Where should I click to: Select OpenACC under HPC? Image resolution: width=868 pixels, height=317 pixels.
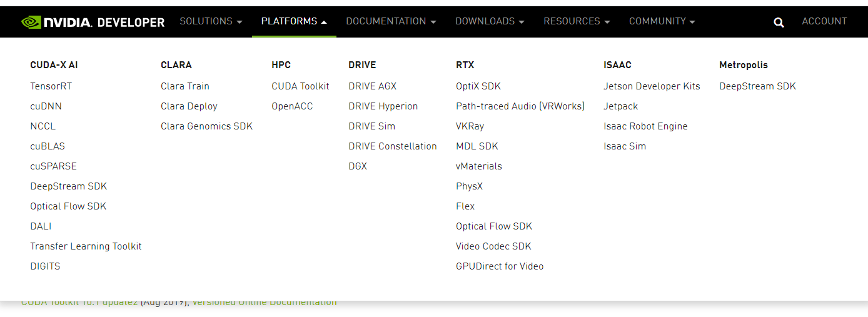[292, 106]
